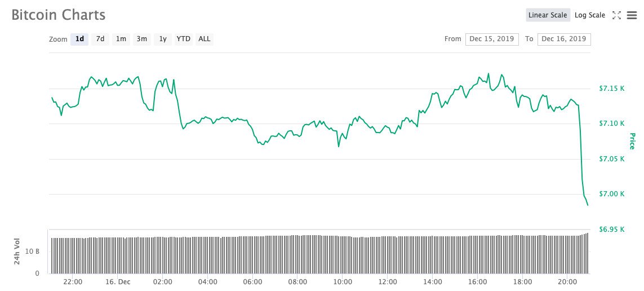The width and height of the screenshot is (644, 291).
Task: Switch to Linear Scale
Action: point(548,15)
